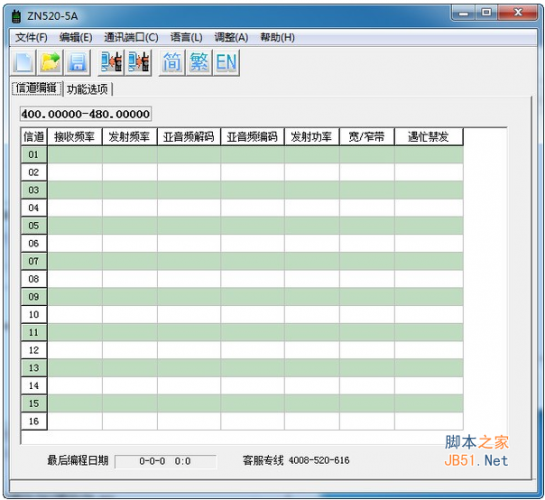This screenshot has height=500, width=545.
Task: Click the 接收频率 cell for channel 02
Action: coord(75,172)
